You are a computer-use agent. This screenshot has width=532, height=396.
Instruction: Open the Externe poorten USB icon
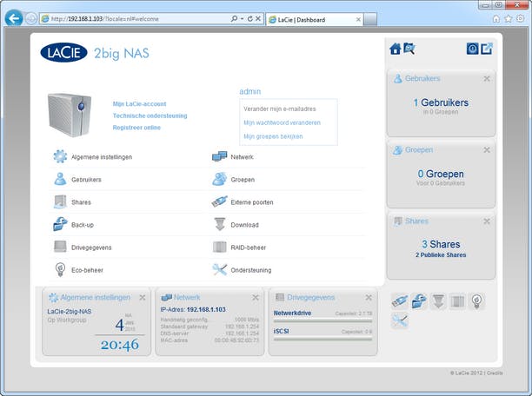coord(220,201)
